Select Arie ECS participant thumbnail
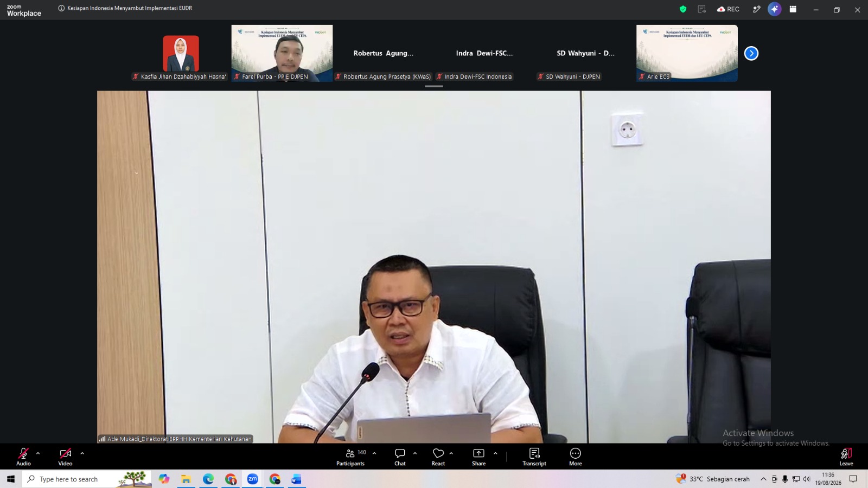 point(687,53)
